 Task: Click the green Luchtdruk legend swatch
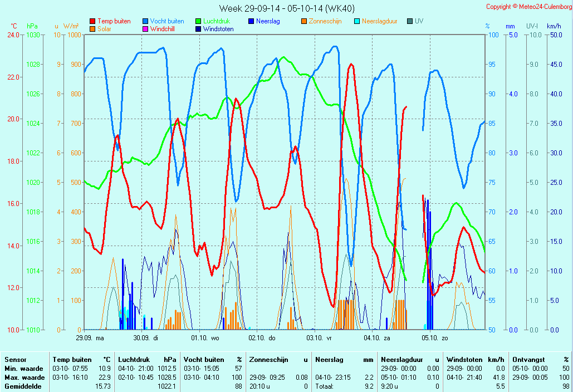198,21
